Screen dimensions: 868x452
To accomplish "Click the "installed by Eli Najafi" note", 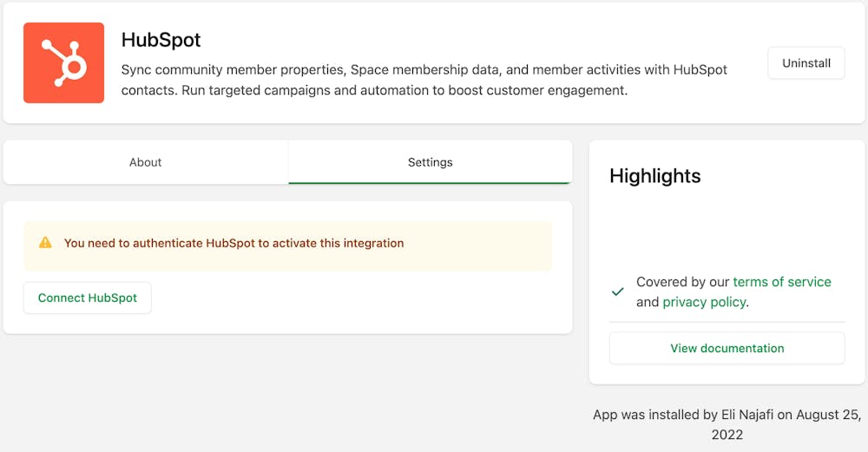I will click(684, 415).
